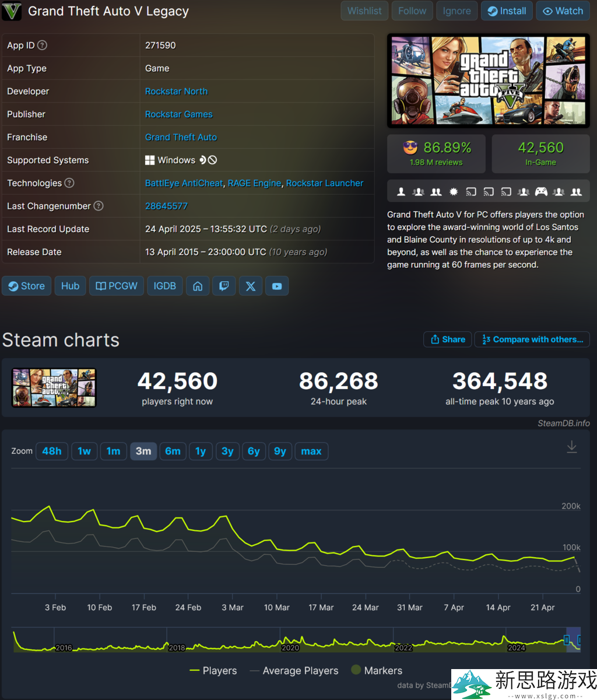Toggle the Average Players legend series
597x700 pixels.
pyautogui.click(x=294, y=671)
